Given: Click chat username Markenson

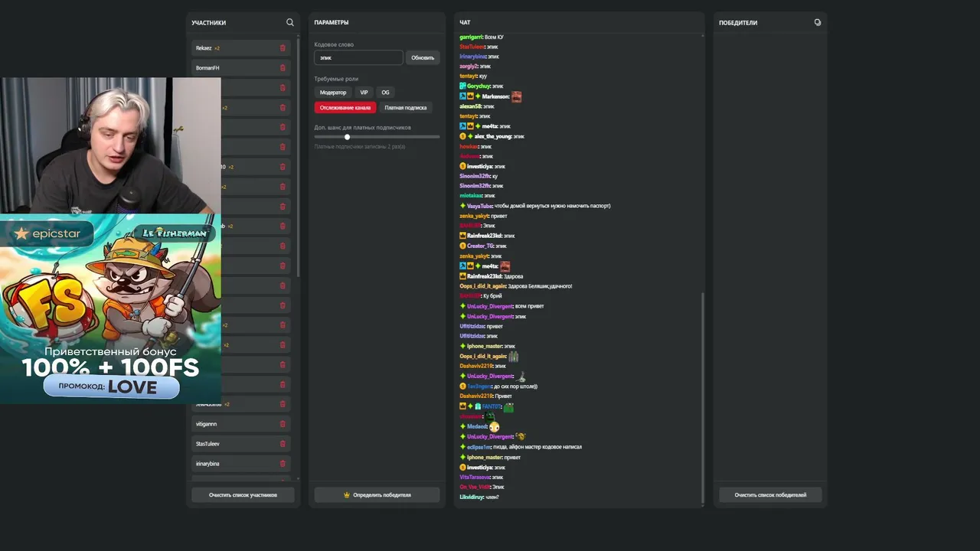Looking at the screenshot, I should tap(495, 96).
